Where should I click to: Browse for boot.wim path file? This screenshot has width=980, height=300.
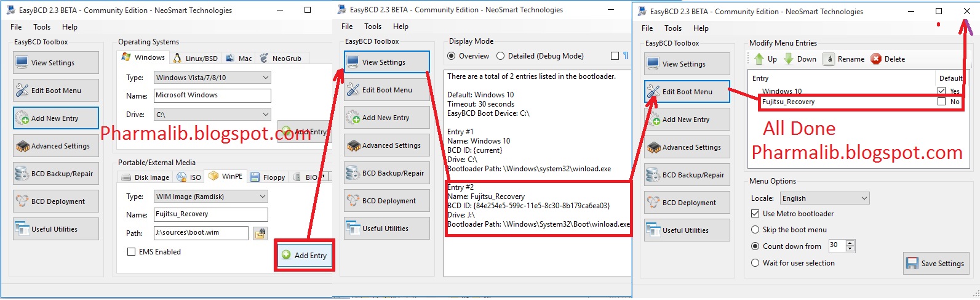pyautogui.click(x=260, y=233)
